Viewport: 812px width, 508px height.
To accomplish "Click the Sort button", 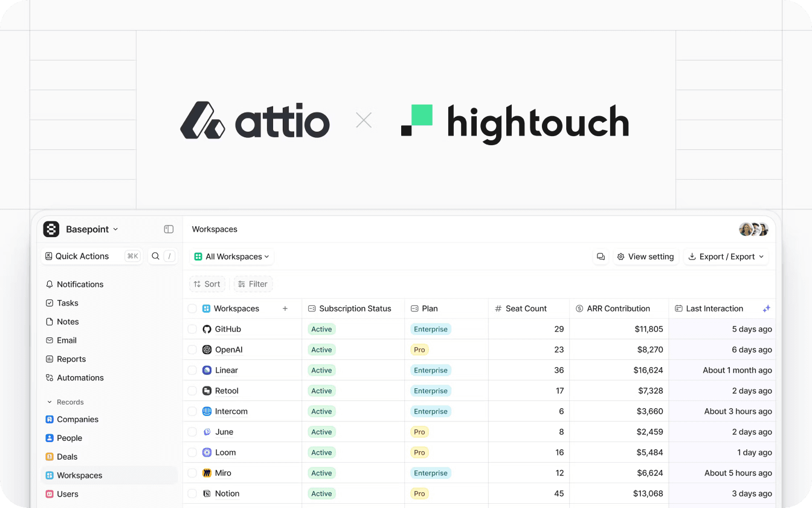I will pyautogui.click(x=207, y=284).
